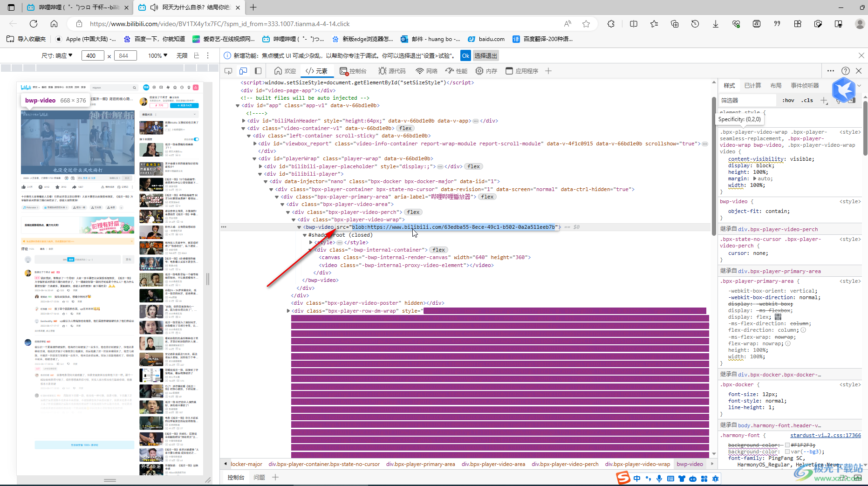Open a new browser tab
868x486 pixels.
(x=253, y=7)
